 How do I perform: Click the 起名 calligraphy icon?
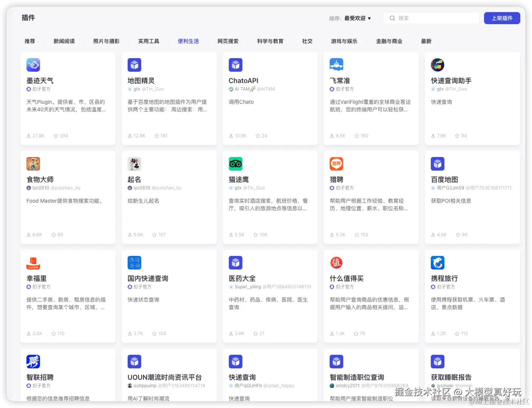click(x=134, y=164)
